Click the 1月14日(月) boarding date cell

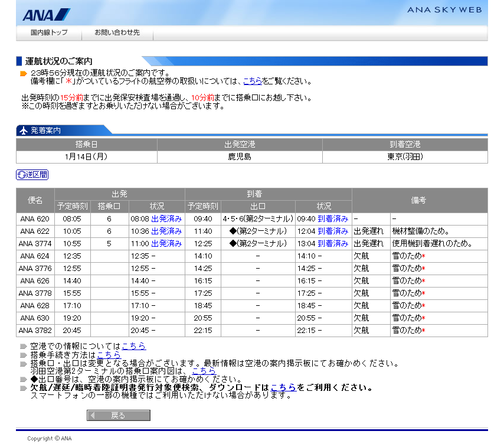click(x=87, y=157)
